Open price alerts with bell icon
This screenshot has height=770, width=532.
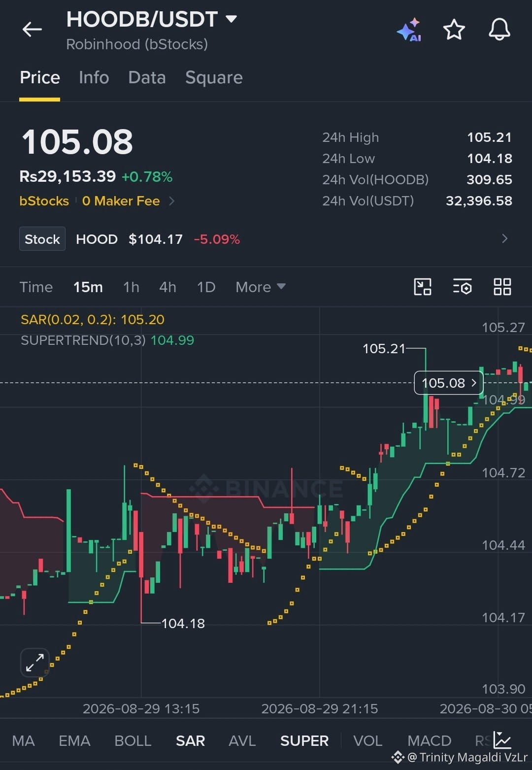tap(499, 30)
